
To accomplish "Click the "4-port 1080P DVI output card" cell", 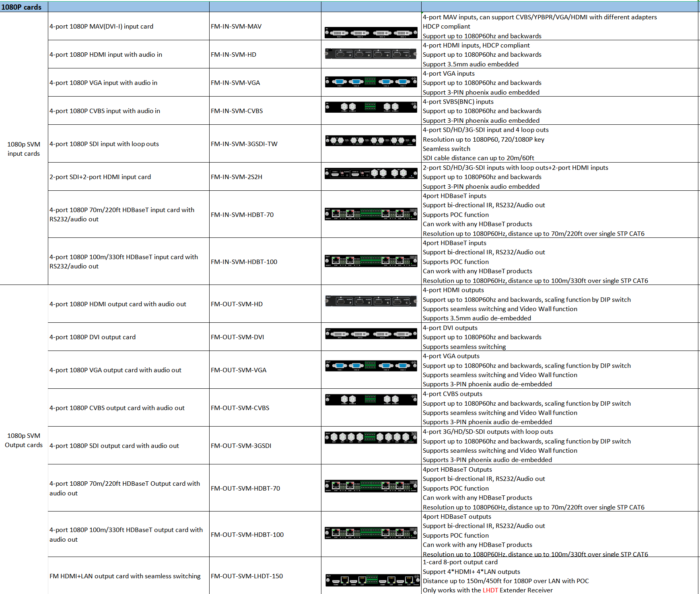I will click(93, 337).
